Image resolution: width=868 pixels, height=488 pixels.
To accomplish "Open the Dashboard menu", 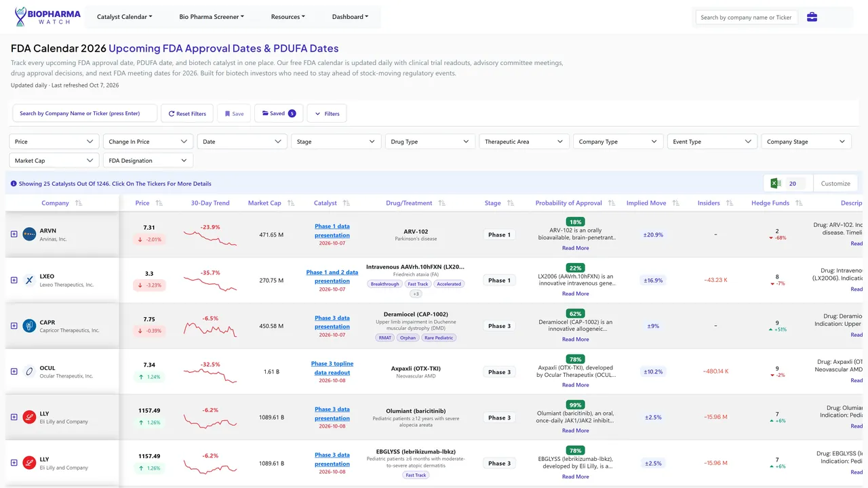I will (351, 17).
